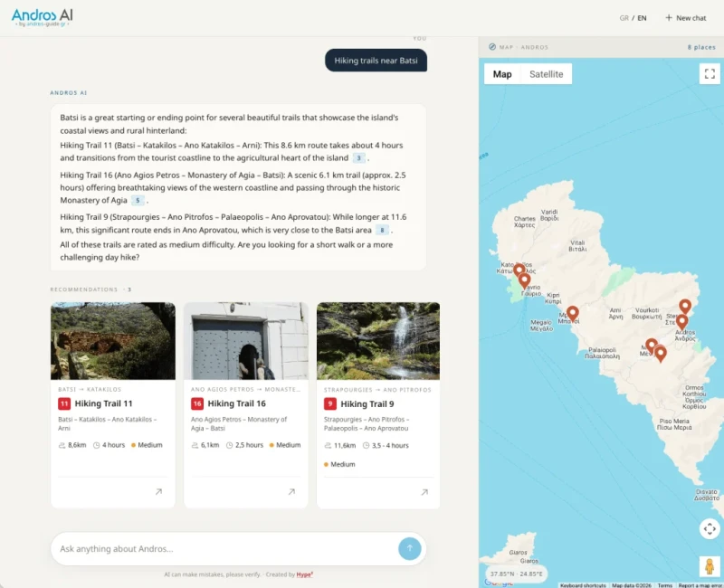The height and width of the screenshot is (588, 724).
Task: Click the compass icon beside MAP · ANDROS
Action: 492,47
